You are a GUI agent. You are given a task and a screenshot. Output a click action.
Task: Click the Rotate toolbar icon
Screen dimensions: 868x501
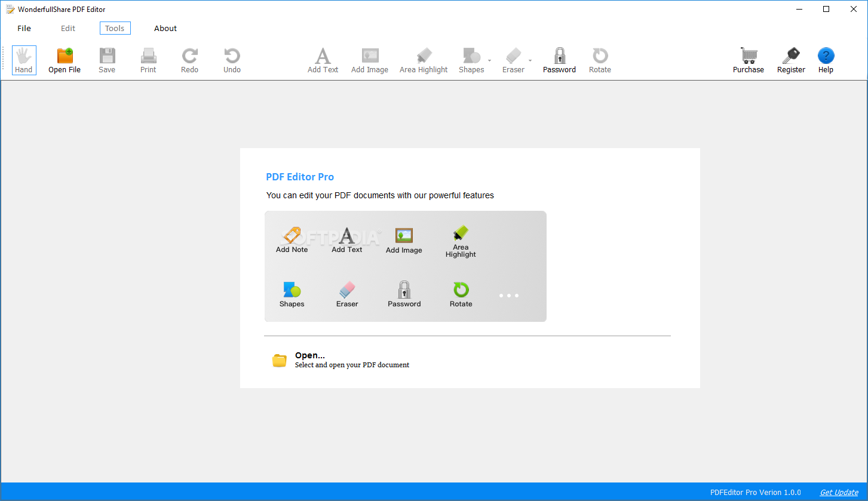[600, 60]
